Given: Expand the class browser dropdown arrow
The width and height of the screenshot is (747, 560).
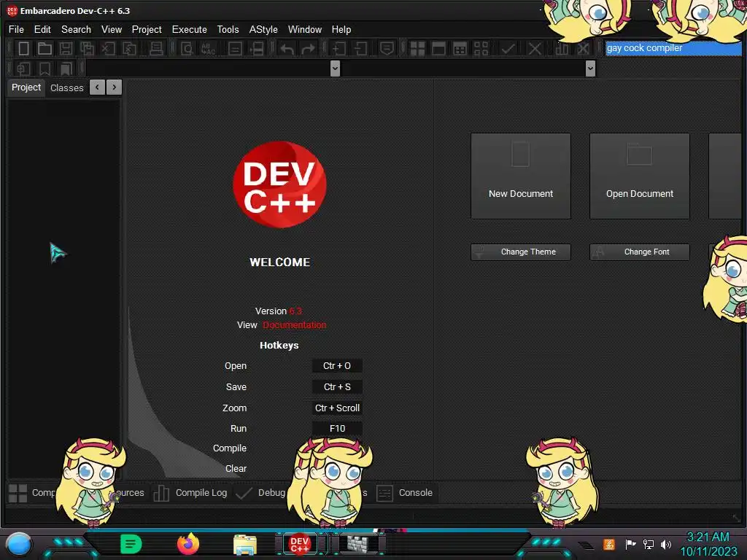Looking at the screenshot, I should pos(335,69).
